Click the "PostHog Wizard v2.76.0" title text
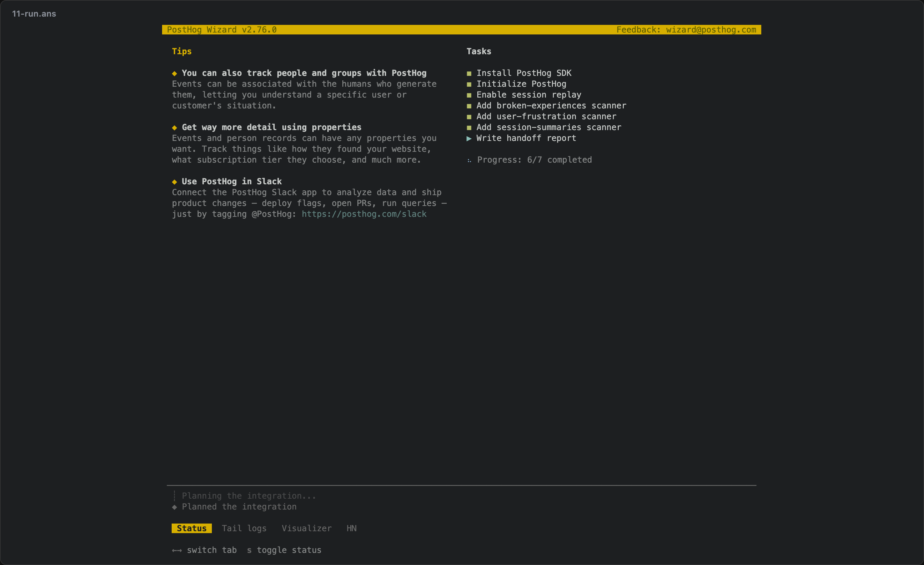The height and width of the screenshot is (565, 924). click(222, 30)
